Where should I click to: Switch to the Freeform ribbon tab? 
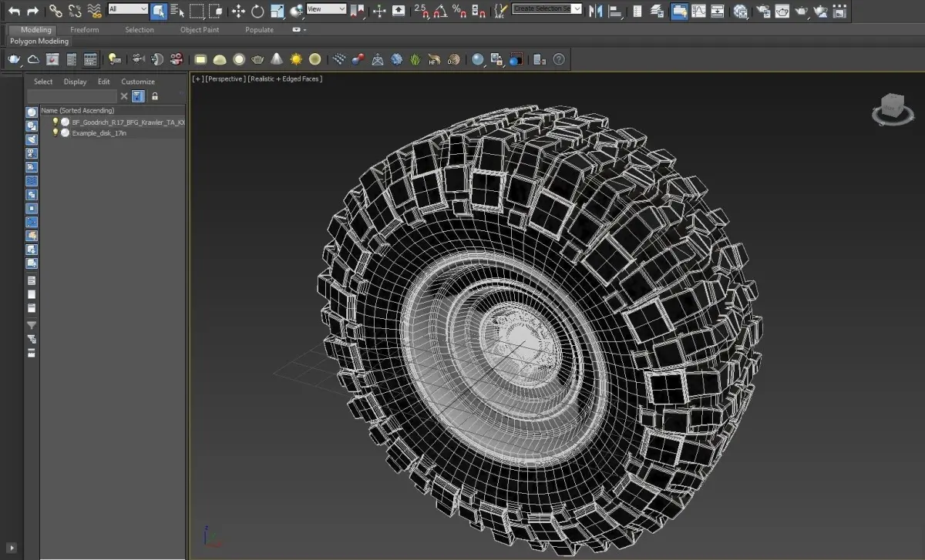tap(85, 29)
